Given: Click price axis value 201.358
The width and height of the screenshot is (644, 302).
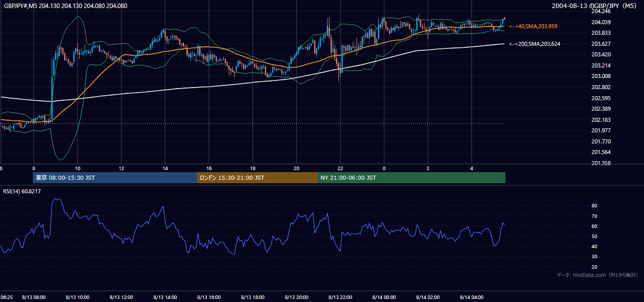Looking at the screenshot, I should (601, 163).
